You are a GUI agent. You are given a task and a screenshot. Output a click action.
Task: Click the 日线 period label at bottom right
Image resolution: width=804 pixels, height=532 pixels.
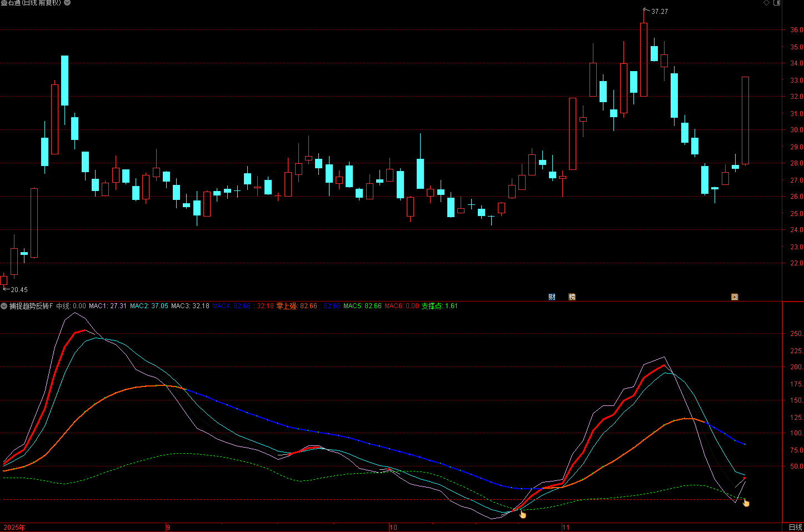[x=796, y=527]
